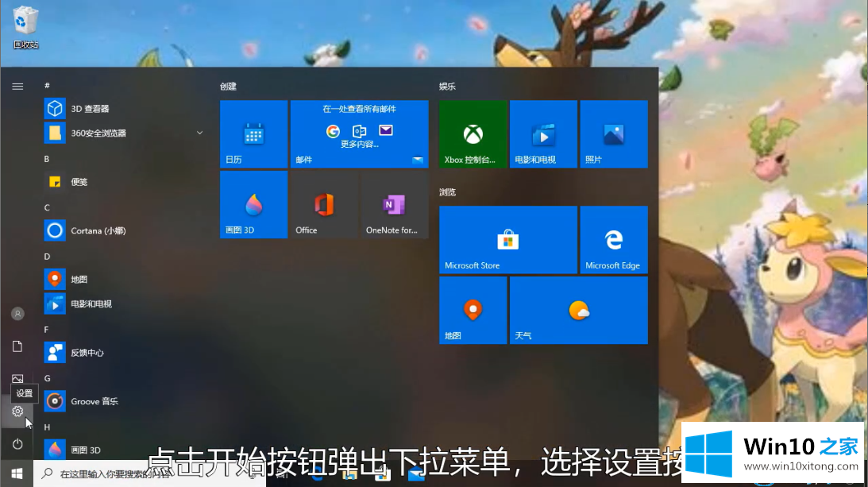Open the 天气 weather tile

click(578, 311)
